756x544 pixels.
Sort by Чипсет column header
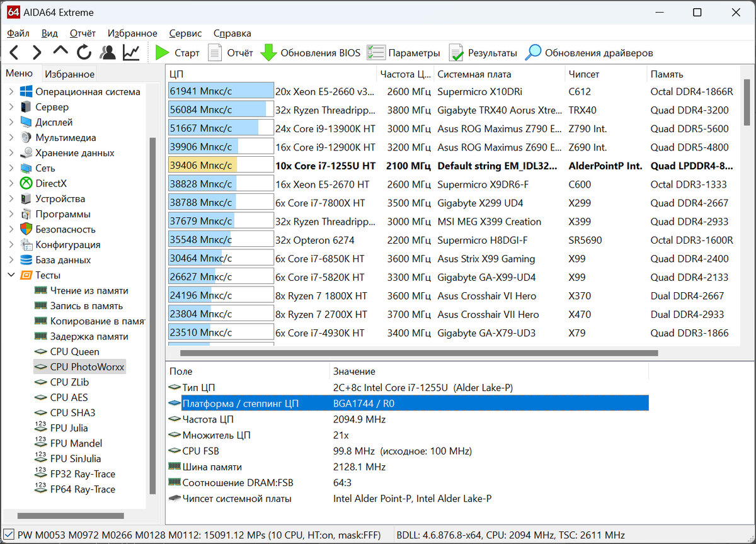(606, 74)
